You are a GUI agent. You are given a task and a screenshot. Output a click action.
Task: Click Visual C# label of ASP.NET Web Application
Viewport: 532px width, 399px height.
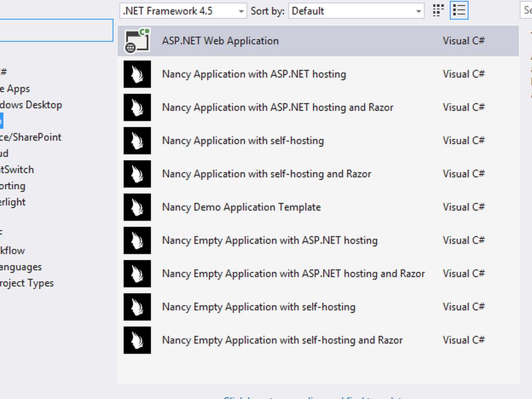[x=463, y=41]
